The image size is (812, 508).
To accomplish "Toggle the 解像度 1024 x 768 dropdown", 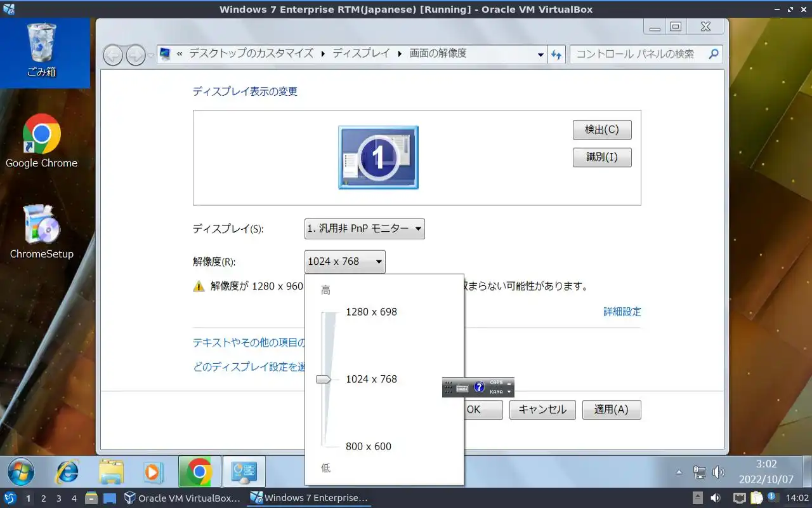I will coord(345,262).
